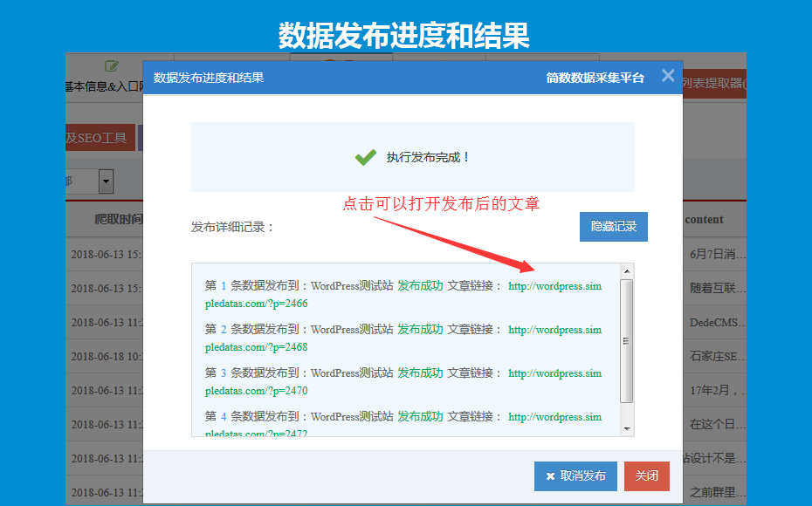
Task: Click the 取消发布 button
Action: click(576, 476)
